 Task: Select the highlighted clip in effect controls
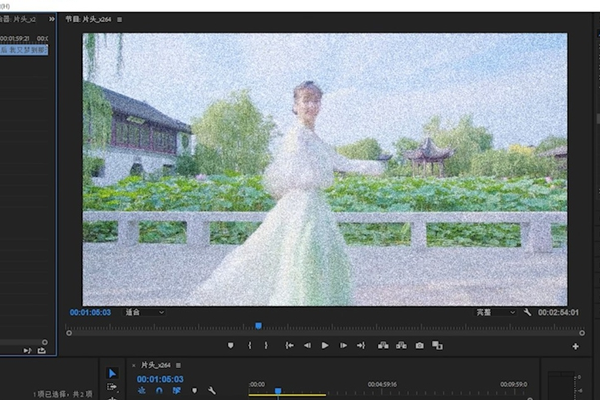[24, 50]
